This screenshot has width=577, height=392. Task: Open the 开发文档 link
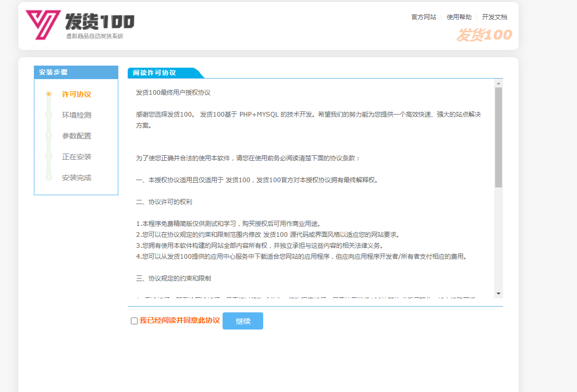tap(494, 17)
